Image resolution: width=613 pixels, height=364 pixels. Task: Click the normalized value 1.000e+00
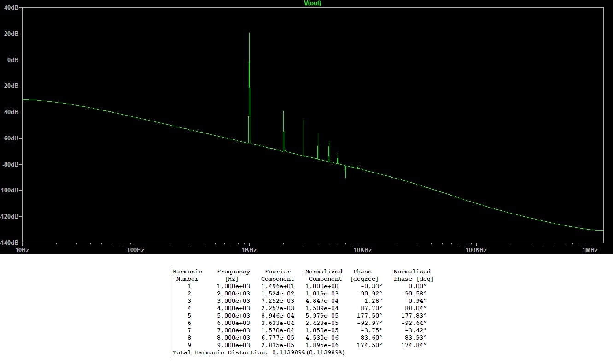(322, 286)
